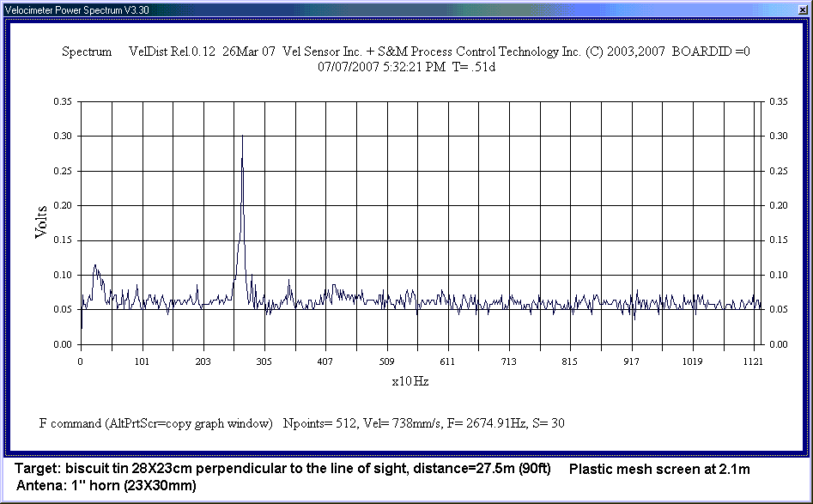The width and height of the screenshot is (813, 504).
Task: Click the left axis 0.05 tick label
Action: (x=63, y=310)
